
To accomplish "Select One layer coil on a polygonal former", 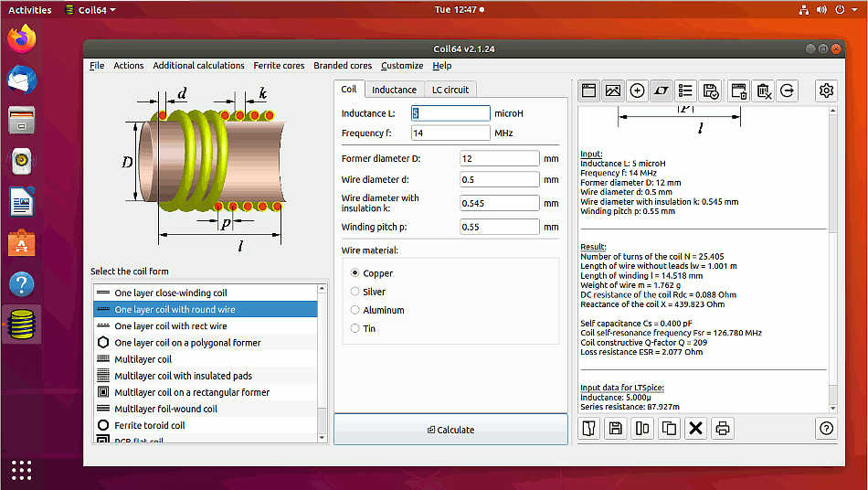I will click(206, 343).
